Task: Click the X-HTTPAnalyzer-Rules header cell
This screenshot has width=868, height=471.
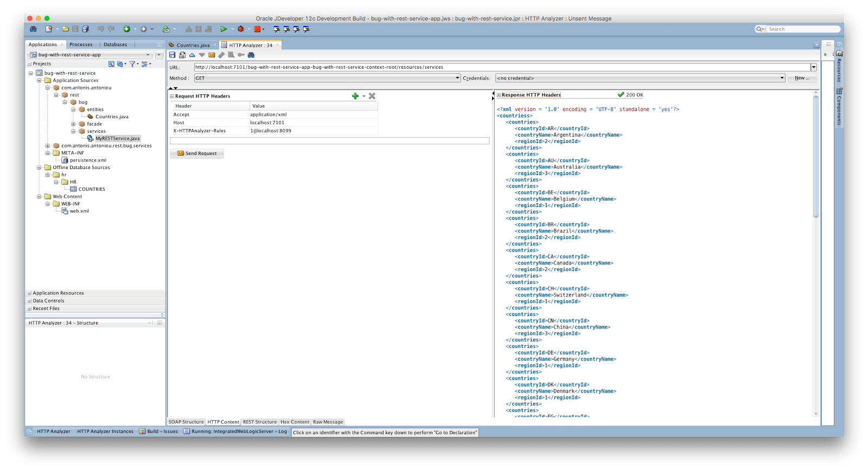Action: pos(210,131)
